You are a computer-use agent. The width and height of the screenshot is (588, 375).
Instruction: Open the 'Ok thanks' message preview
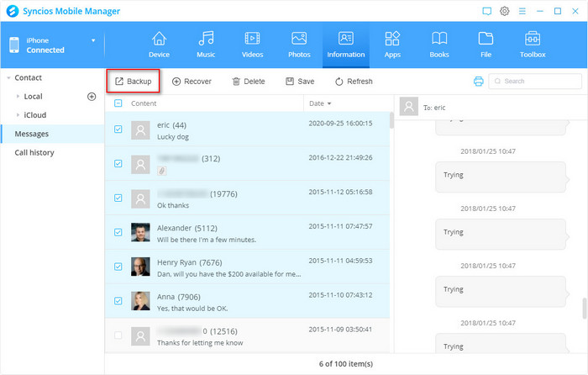tap(173, 205)
